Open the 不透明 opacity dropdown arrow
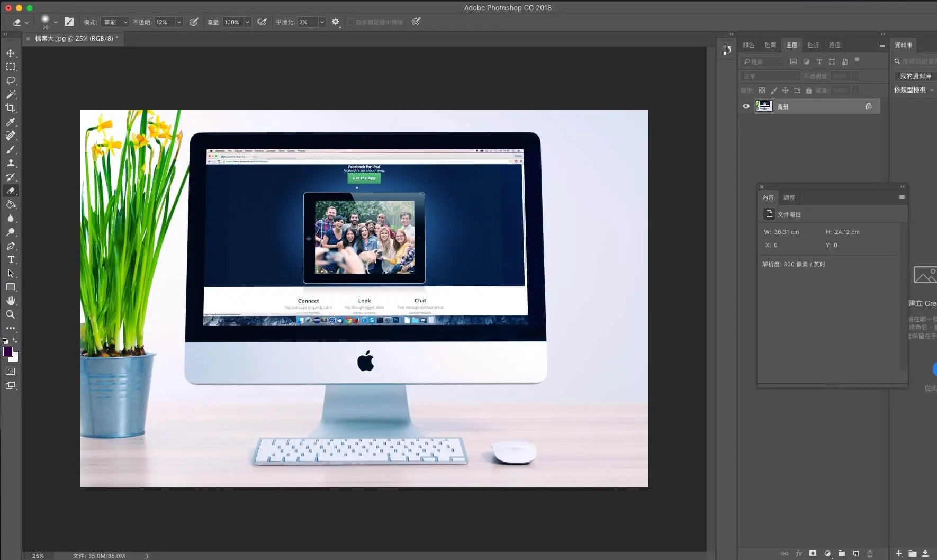Image resolution: width=937 pixels, height=560 pixels. point(179,22)
